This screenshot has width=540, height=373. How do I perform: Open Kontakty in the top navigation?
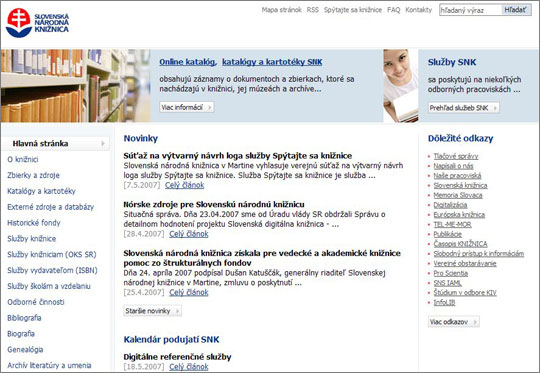pyautogui.click(x=418, y=10)
